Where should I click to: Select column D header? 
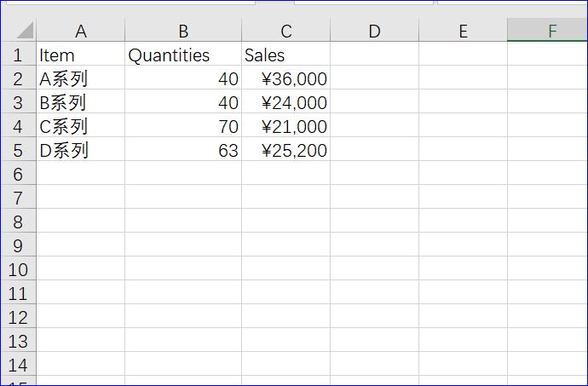coord(374,32)
